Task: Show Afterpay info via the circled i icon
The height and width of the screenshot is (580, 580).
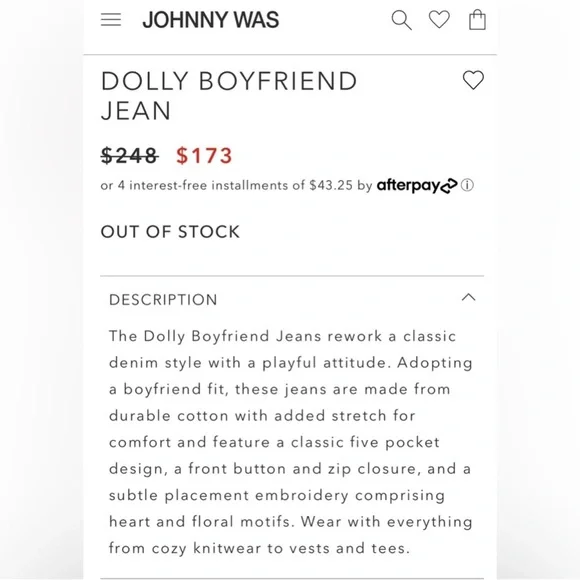Action: (467, 185)
